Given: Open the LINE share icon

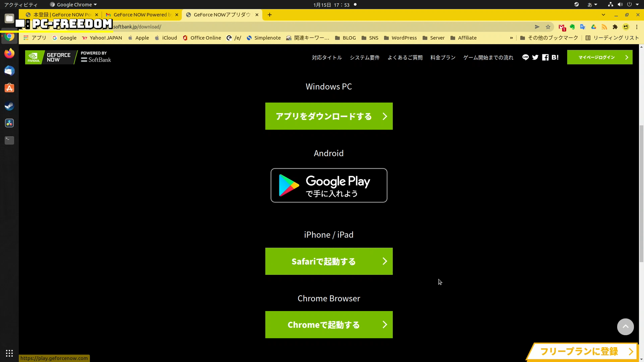Looking at the screenshot, I should click(x=525, y=57).
